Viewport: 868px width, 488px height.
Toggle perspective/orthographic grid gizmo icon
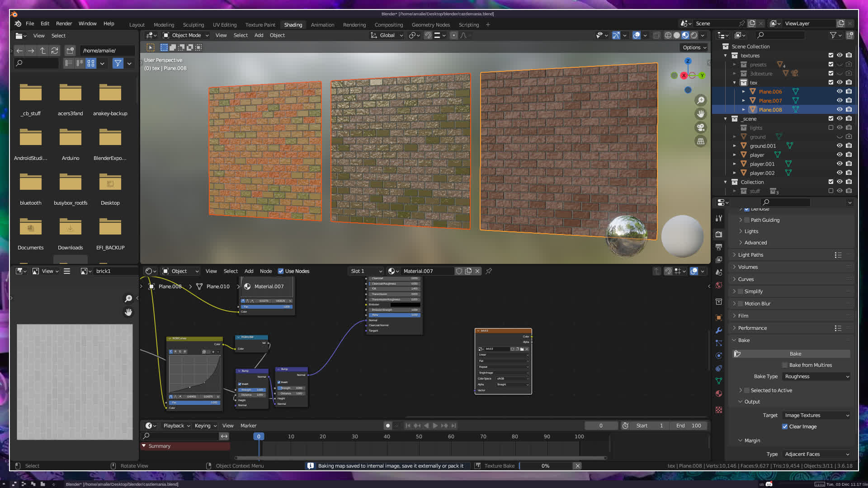coord(701,141)
